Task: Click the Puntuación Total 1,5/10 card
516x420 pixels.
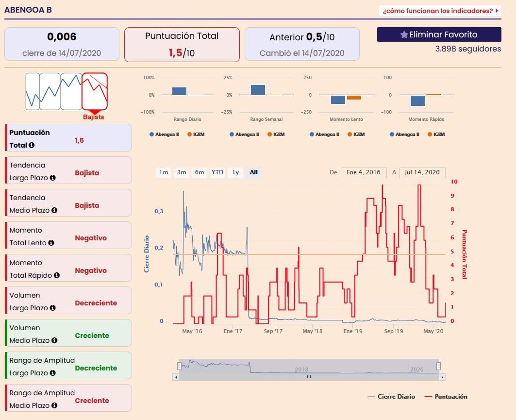Action: pos(182,45)
